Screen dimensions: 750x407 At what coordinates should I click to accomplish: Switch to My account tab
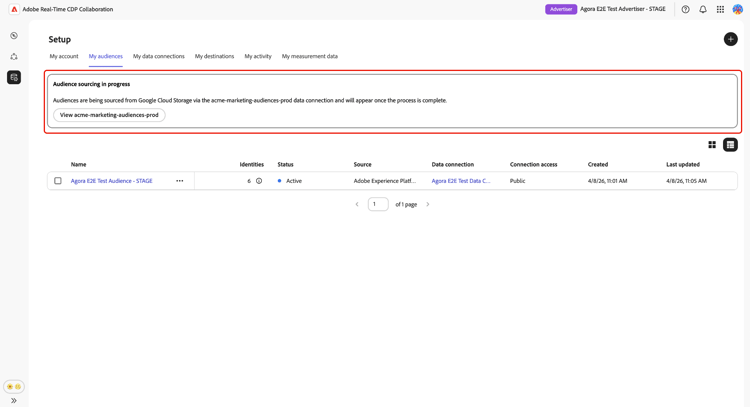[x=64, y=56]
